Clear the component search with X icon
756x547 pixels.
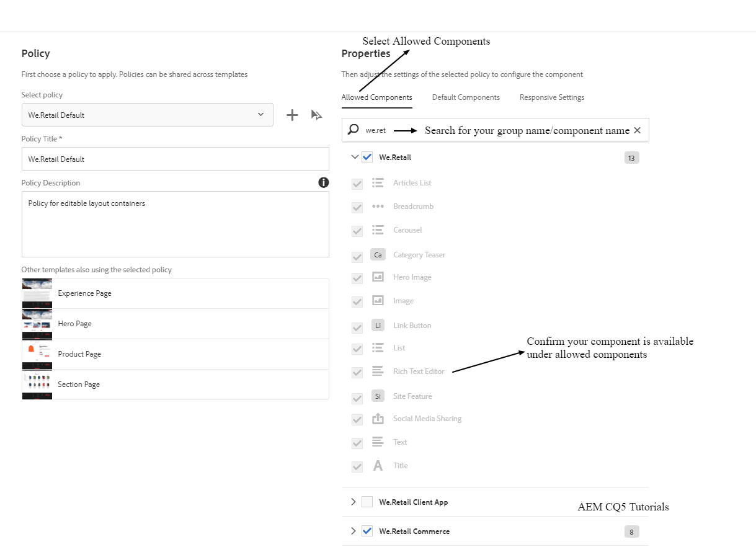coord(637,130)
